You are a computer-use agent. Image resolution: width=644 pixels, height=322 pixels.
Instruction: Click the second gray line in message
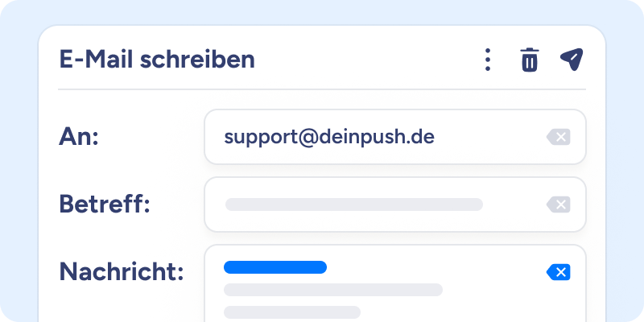[333, 290]
